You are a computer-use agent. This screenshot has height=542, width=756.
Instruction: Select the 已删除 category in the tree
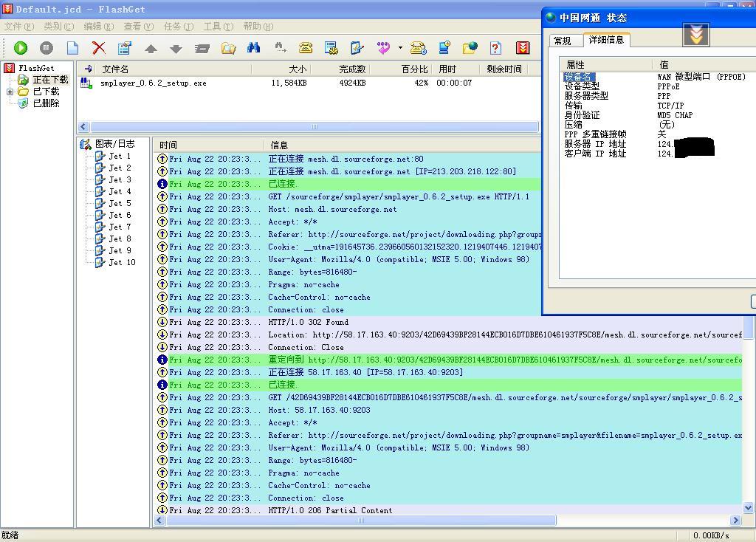click(x=46, y=103)
